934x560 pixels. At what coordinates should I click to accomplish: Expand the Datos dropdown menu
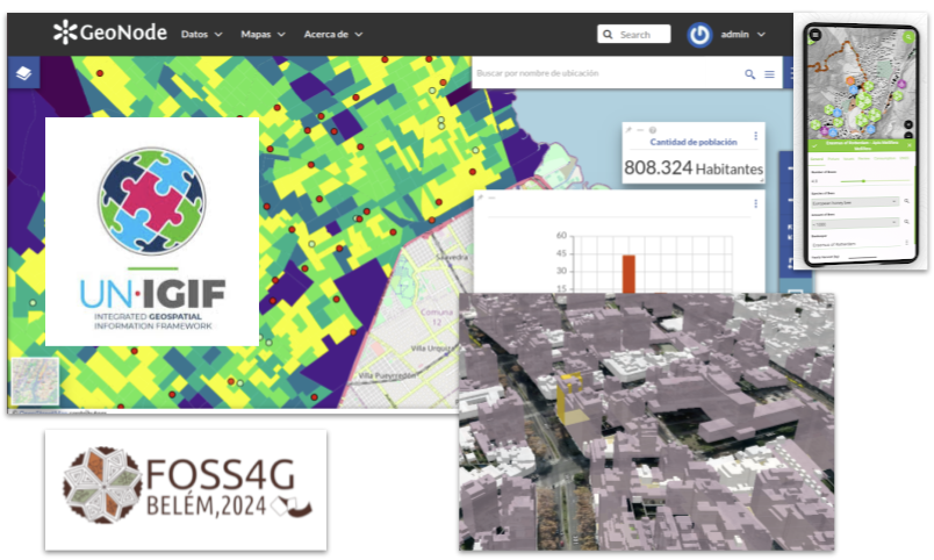pos(202,35)
